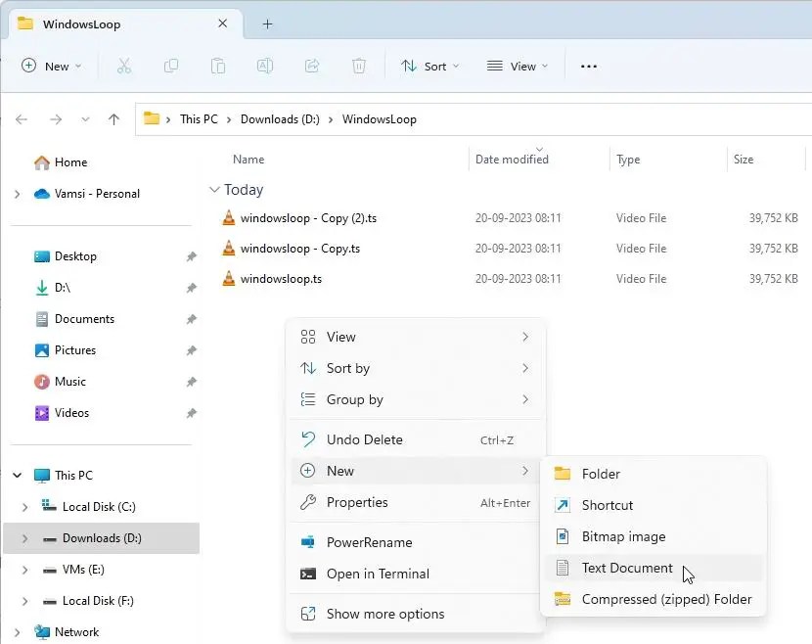Click Show more options in context menu

point(384,614)
